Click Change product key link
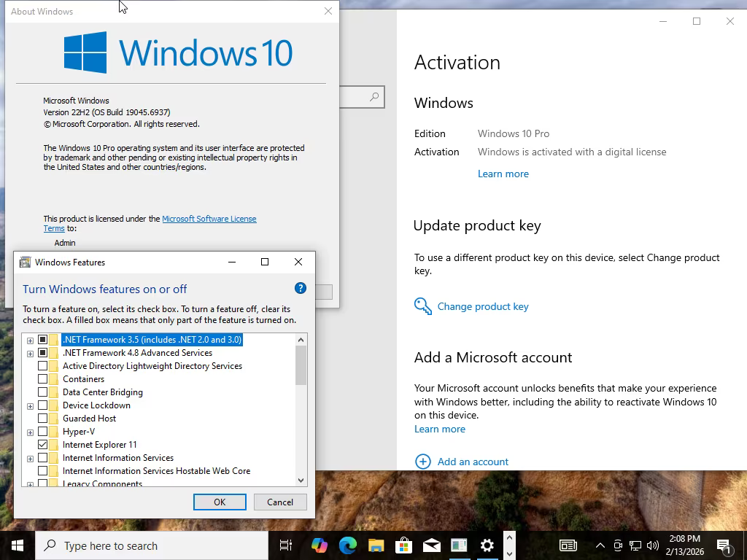Screen dimensions: 747x560 (x=483, y=306)
